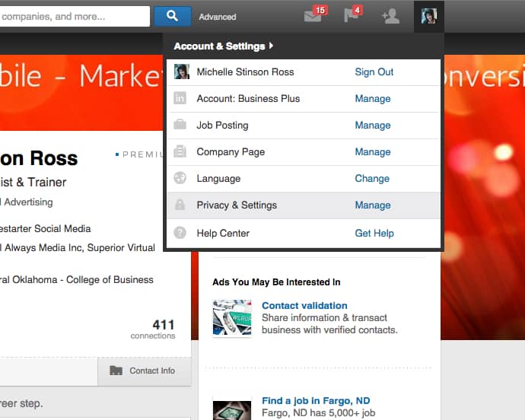Click the globe icon beside Language
Viewport: 525px width, 420px height.
pyautogui.click(x=180, y=178)
